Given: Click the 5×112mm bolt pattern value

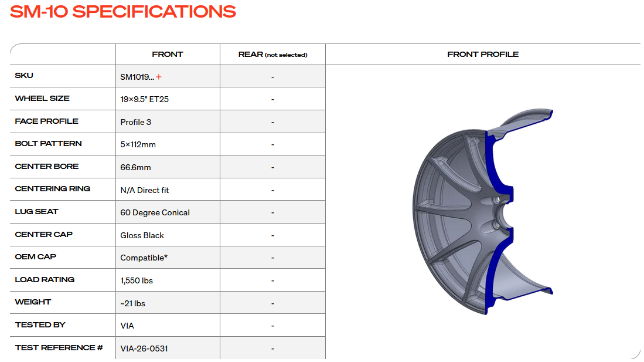Looking at the screenshot, I should 138,144.
